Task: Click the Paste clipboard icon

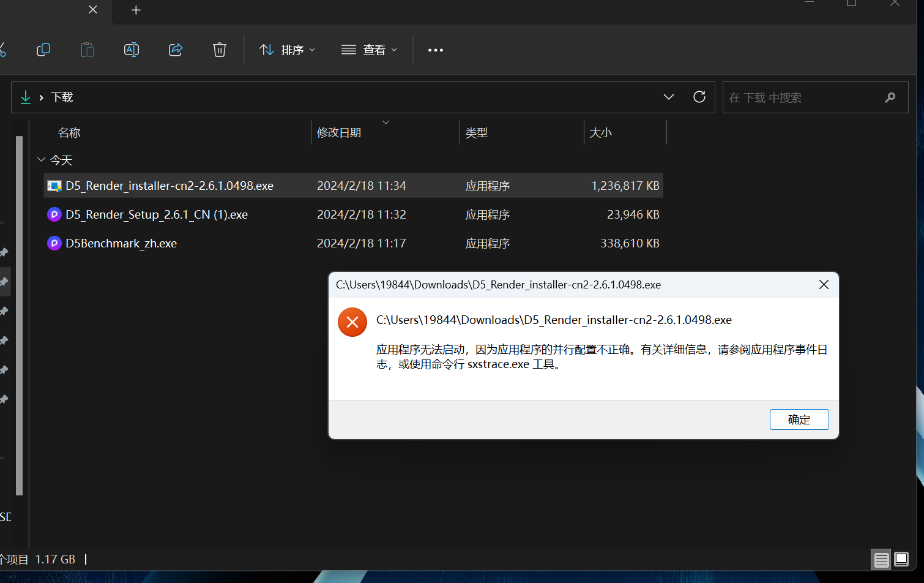Action: click(x=88, y=50)
